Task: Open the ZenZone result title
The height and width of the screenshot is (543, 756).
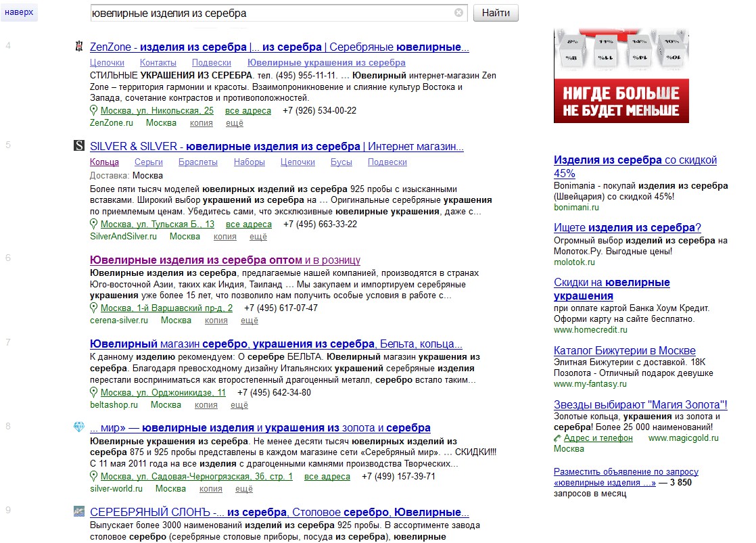Action: coord(279,47)
